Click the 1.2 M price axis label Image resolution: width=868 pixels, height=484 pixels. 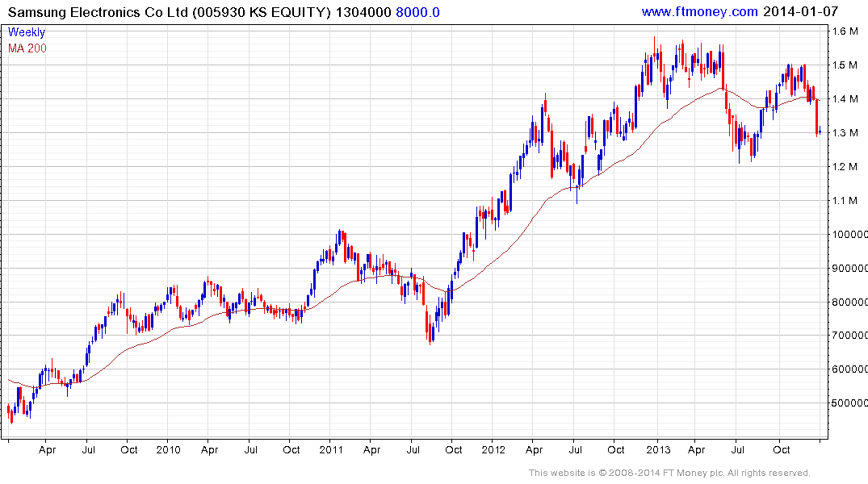(x=845, y=166)
